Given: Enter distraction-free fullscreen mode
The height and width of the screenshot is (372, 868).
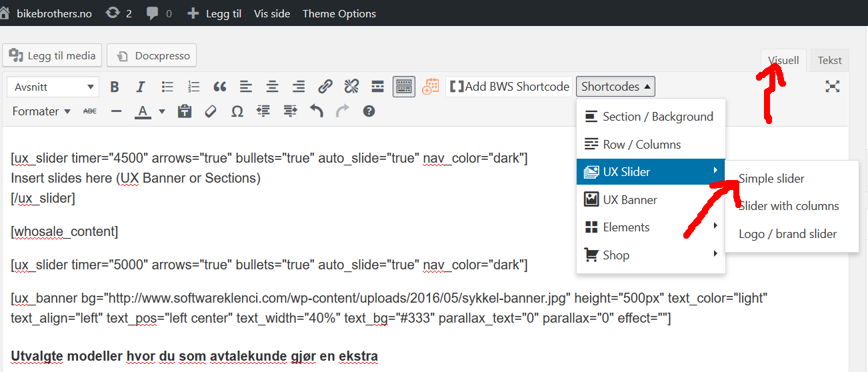Looking at the screenshot, I should (x=832, y=87).
